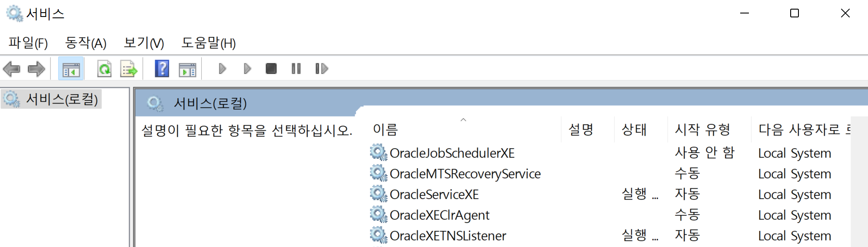
Task: Select the OracleXETNSListener service name
Action: point(448,236)
